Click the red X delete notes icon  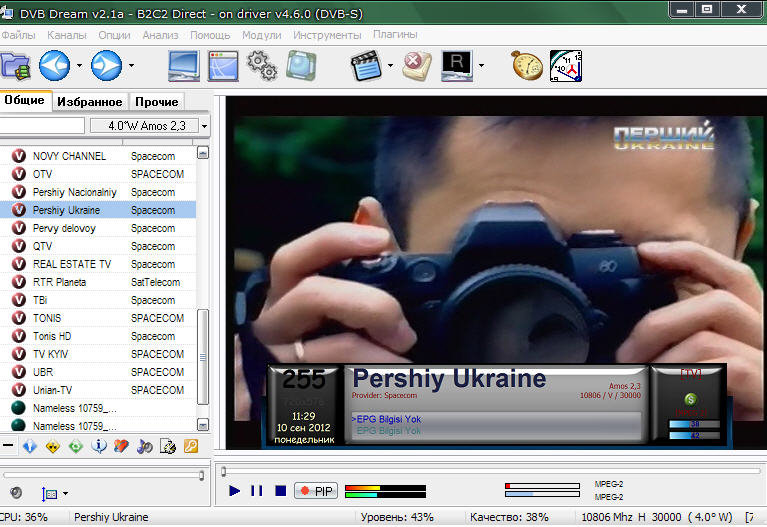(417, 66)
